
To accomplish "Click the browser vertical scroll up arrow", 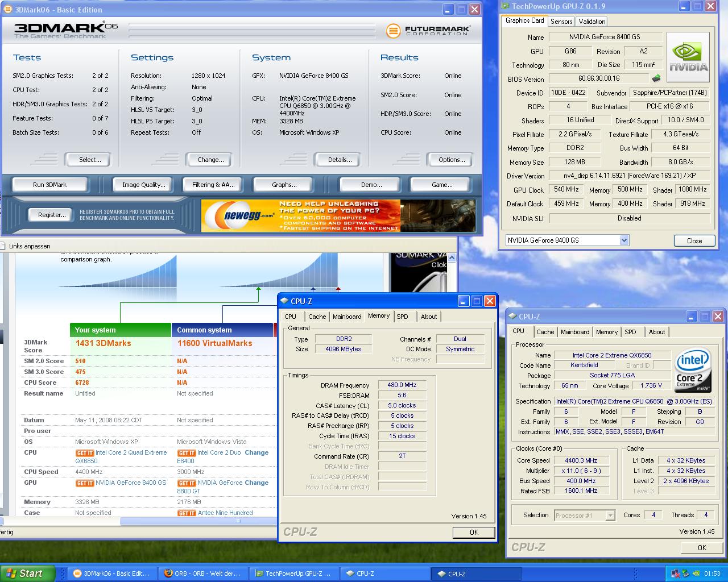I will click(x=452, y=257).
